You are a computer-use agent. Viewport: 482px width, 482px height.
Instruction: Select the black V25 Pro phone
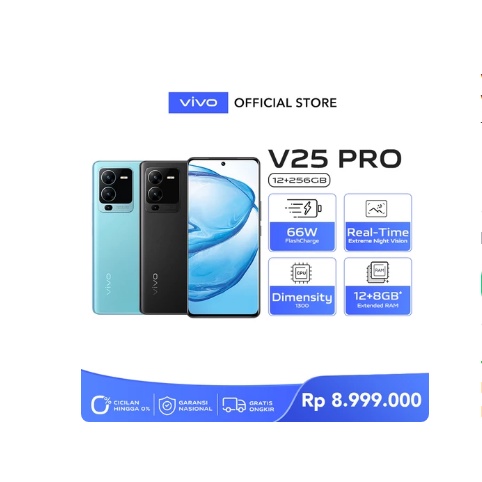point(164,238)
